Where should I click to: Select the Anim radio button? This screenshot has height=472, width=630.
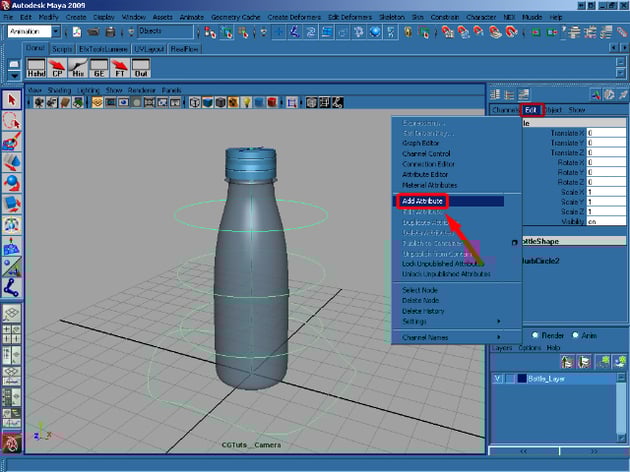(x=575, y=336)
